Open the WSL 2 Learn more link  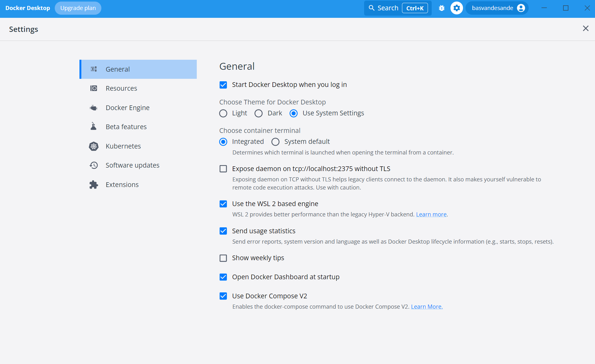coord(431,214)
